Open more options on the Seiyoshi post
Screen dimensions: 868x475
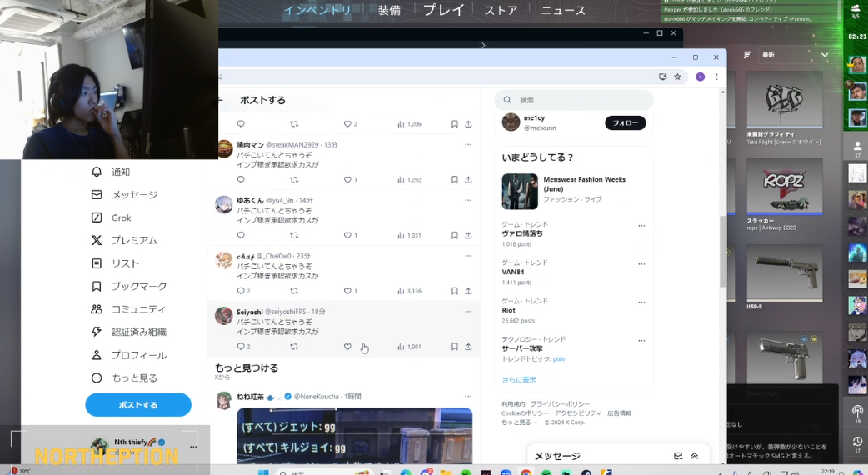(468, 312)
